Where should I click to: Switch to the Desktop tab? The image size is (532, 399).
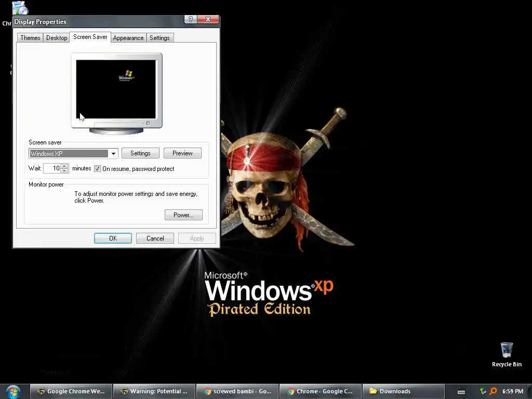[x=57, y=37]
